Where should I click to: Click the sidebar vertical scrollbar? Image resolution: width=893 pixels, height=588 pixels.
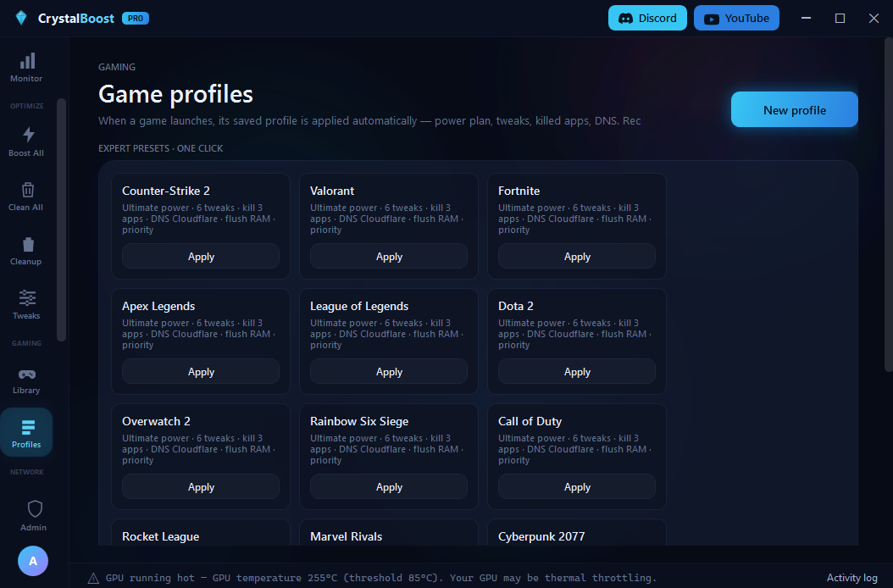(x=62, y=220)
